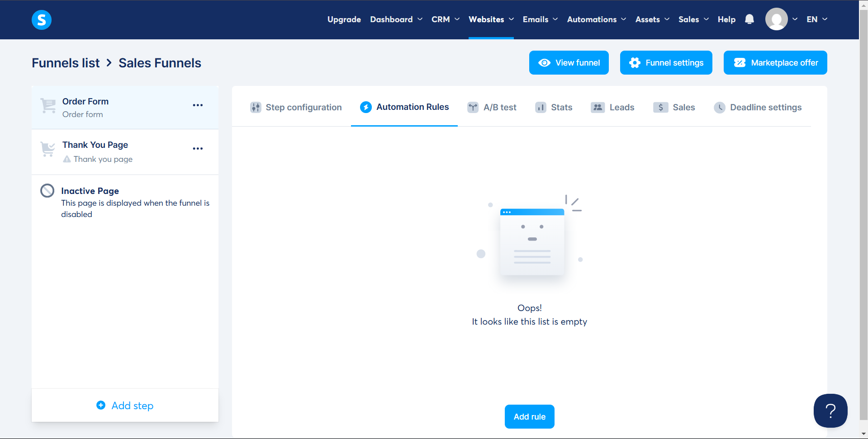Image resolution: width=868 pixels, height=439 pixels.
Task: Click the View funnel button
Action: tap(569, 63)
